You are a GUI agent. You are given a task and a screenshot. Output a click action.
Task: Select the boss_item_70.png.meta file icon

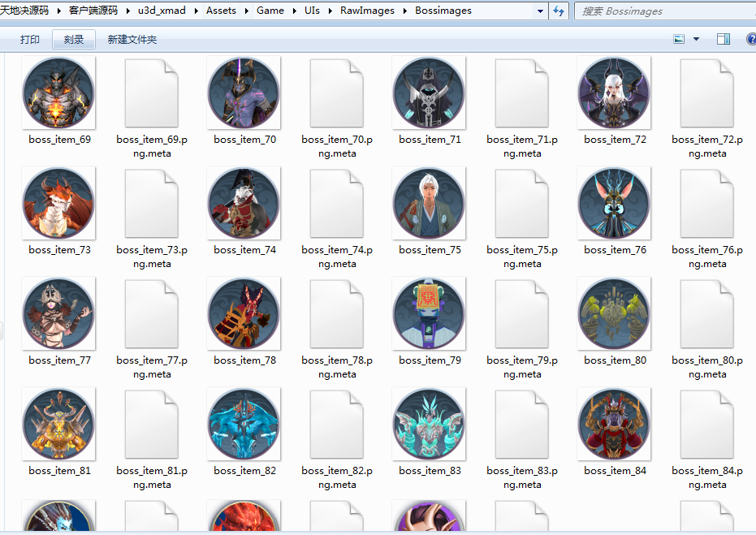click(x=336, y=93)
